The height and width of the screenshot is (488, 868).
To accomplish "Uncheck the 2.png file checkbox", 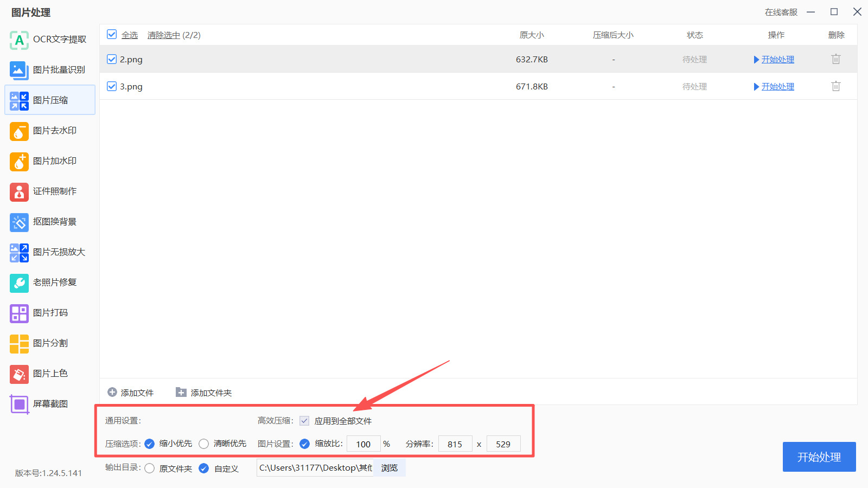I will (x=112, y=59).
